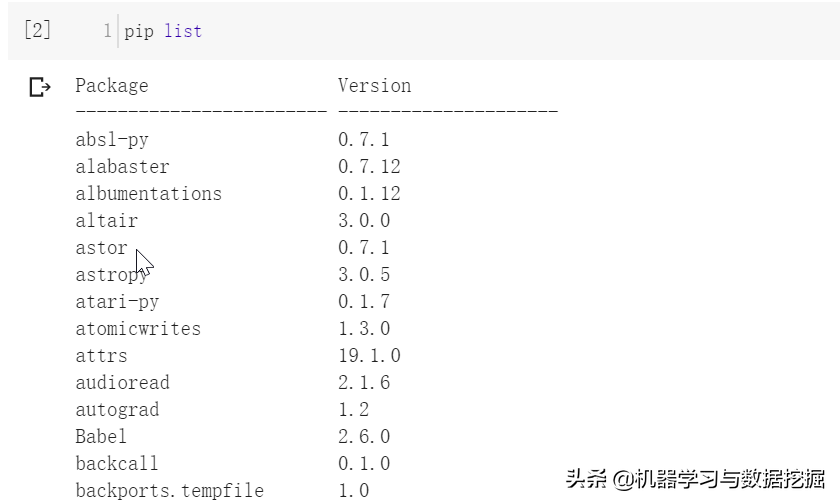The height and width of the screenshot is (504, 840).
Task: Click line number 1 in the code cell
Action: (x=108, y=31)
